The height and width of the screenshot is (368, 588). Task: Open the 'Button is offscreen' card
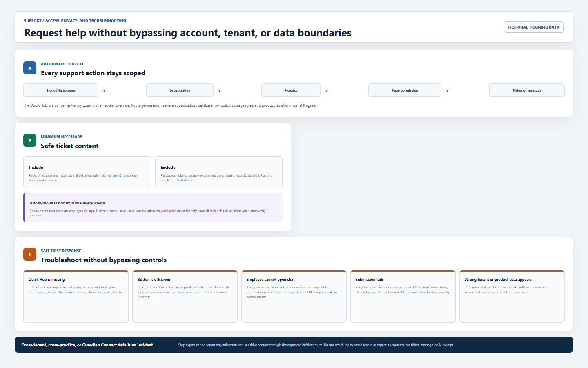coord(185,296)
